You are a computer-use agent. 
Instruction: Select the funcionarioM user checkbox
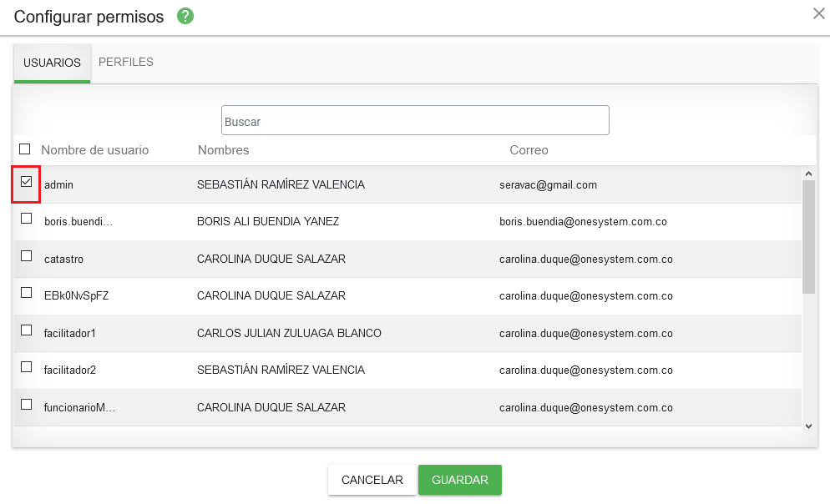coord(27,405)
